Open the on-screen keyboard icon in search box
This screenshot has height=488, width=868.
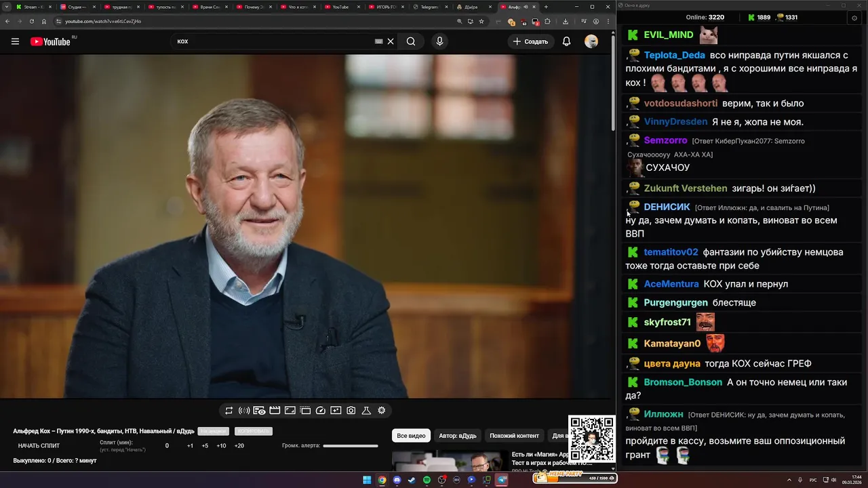pyautogui.click(x=379, y=41)
